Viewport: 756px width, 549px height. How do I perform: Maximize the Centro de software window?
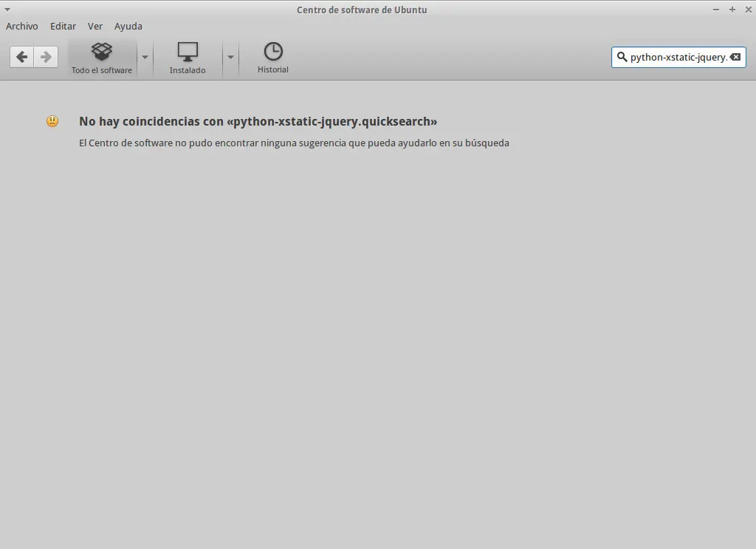pos(732,10)
